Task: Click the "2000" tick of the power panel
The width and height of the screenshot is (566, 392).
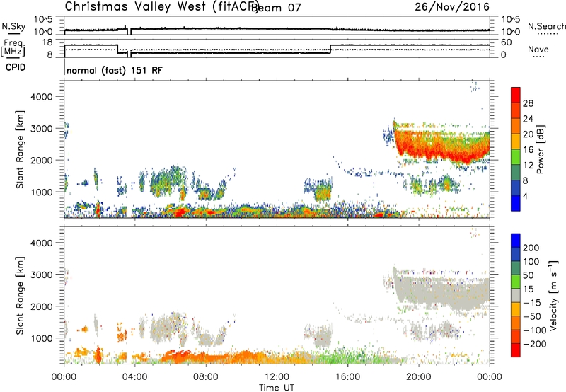Action: (x=42, y=160)
